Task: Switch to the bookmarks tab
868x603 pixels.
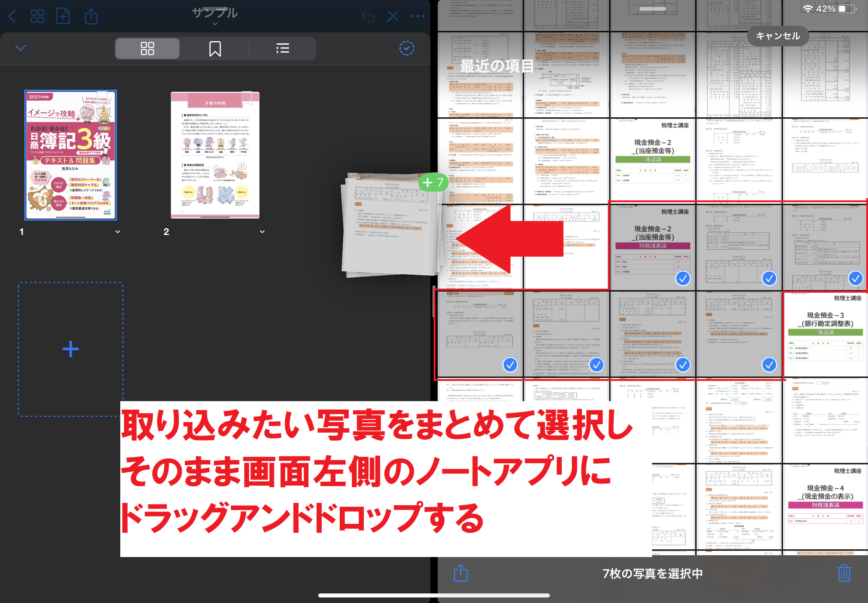Action: 215,49
